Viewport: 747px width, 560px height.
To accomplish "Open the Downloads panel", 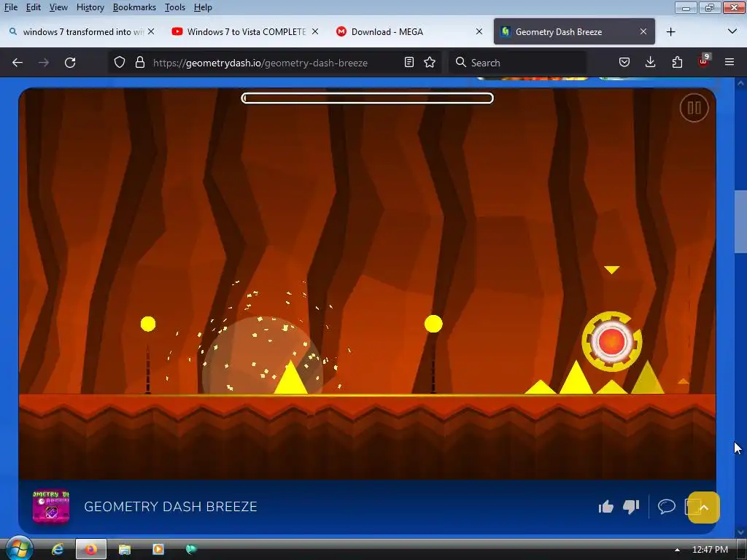I will [x=650, y=63].
